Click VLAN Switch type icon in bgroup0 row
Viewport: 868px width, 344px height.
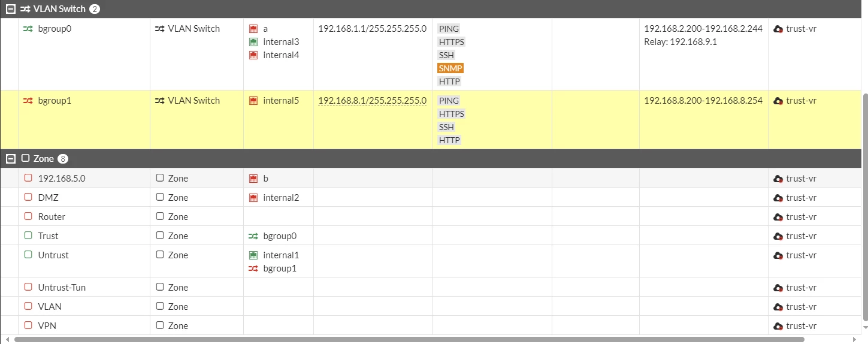coord(159,29)
